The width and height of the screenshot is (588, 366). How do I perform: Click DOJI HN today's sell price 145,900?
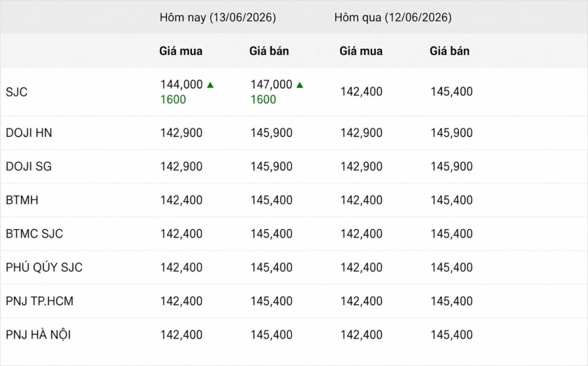tap(272, 133)
